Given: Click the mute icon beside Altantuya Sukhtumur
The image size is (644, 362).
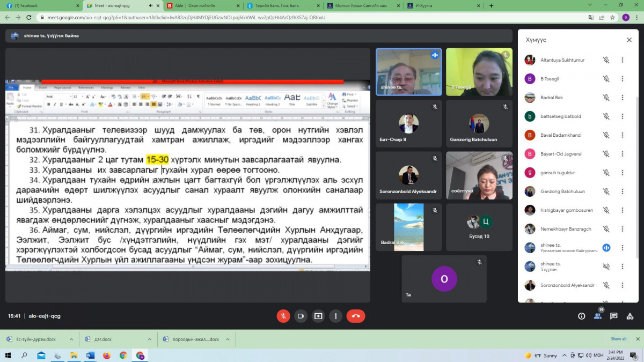Looking at the screenshot, I should [x=606, y=60].
